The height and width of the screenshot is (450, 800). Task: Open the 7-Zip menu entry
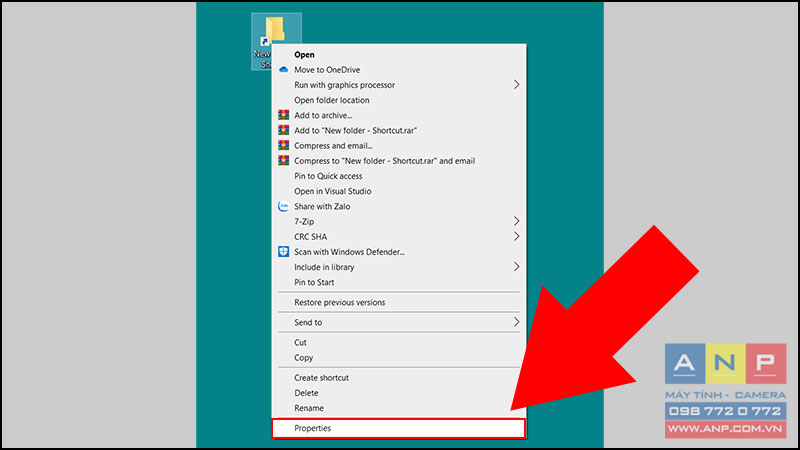point(398,221)
